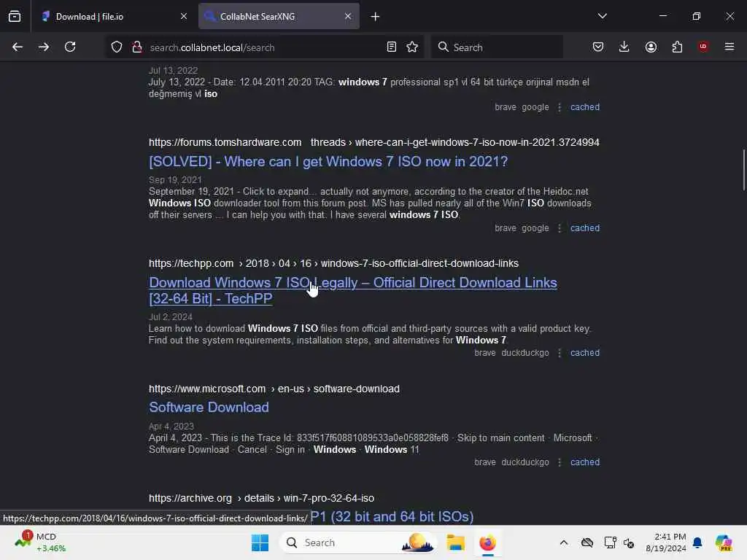Open downloads panel
This screenshot has width=747, height=560.
(624, 47)
